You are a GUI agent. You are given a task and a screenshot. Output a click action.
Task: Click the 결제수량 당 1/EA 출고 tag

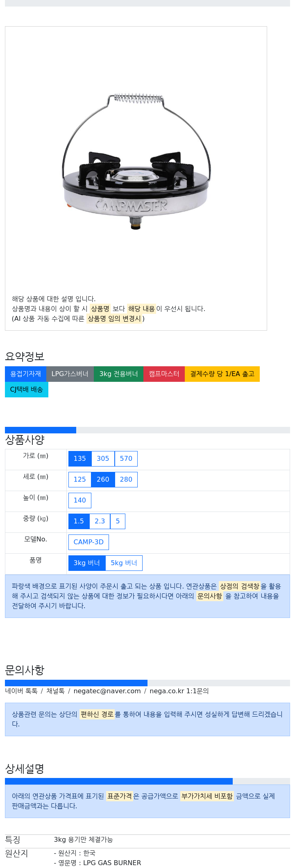point(222,374)
